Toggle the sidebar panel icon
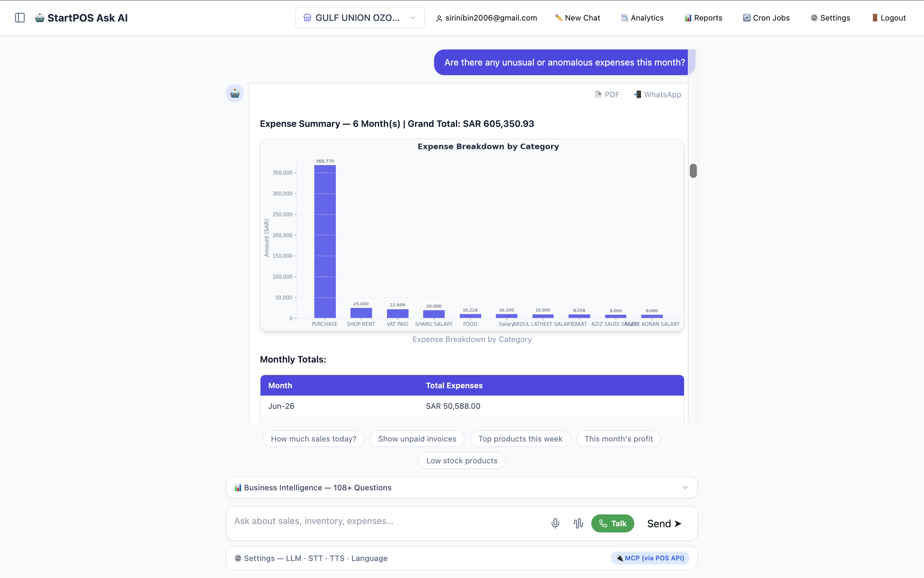The width and height of the screenshot is (924, 578). (20, 18)
